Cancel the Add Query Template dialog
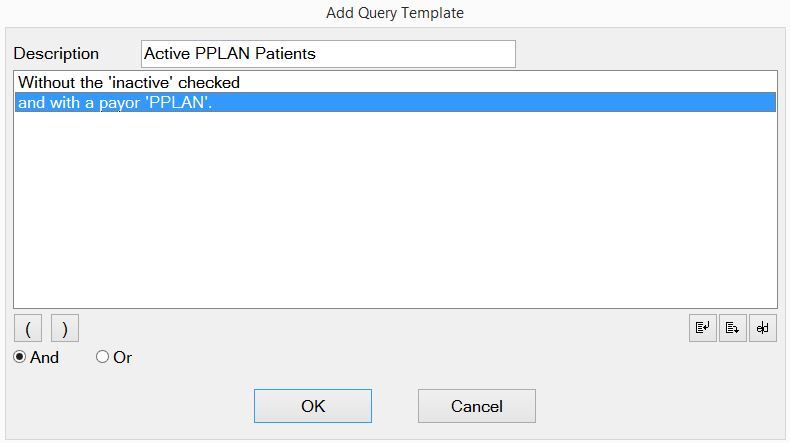Image resolution: width=790 pixels, height=443 pixels. [x=477, y=406]
